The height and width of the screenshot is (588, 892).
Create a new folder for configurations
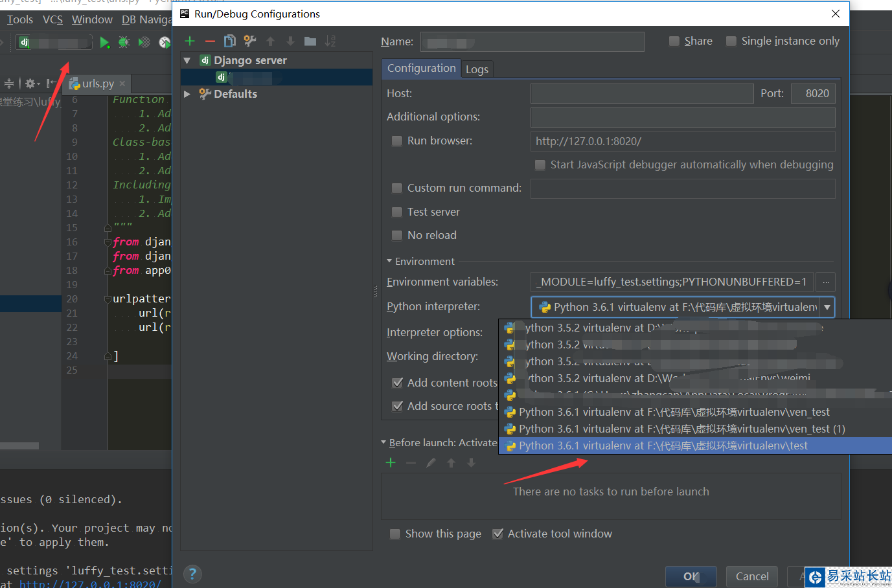coord(310,41)
